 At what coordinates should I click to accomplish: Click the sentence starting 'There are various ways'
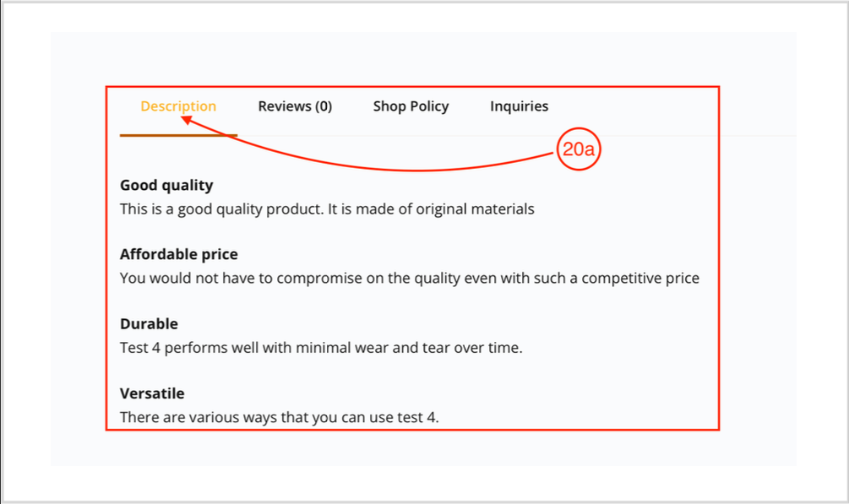click(279, 417)
